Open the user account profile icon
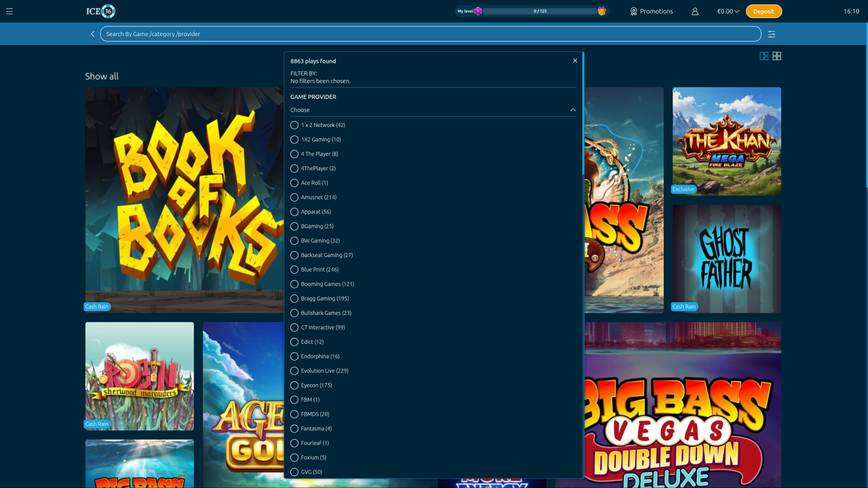Screen dimensions: 868x488 [x=695, y=11]
